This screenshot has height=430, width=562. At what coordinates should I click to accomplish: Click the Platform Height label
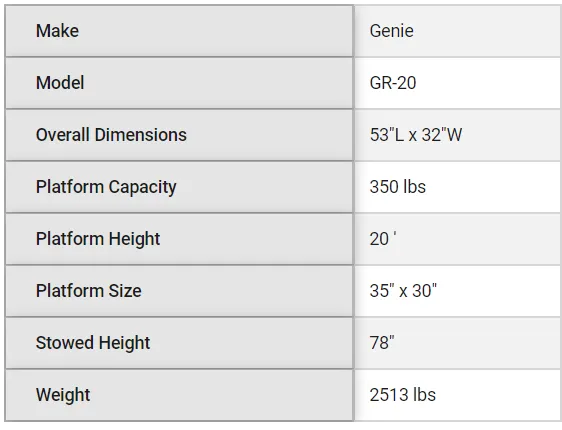pos(98,239)
